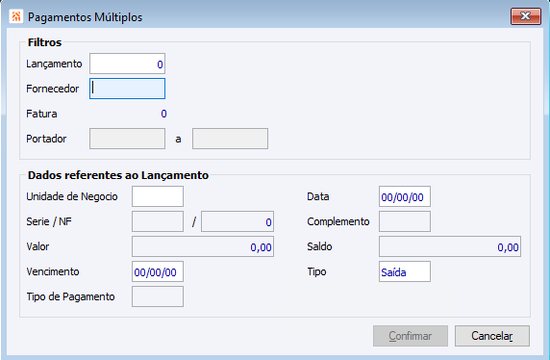Click the Complemento field
Image resolution: width=550 pixels, height=360 pixels.
405,221
